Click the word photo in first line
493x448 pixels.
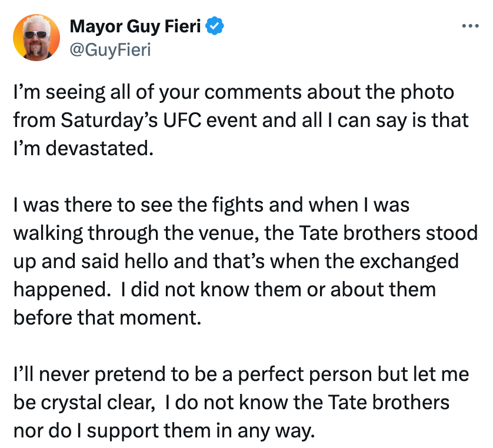pos(418,92)
